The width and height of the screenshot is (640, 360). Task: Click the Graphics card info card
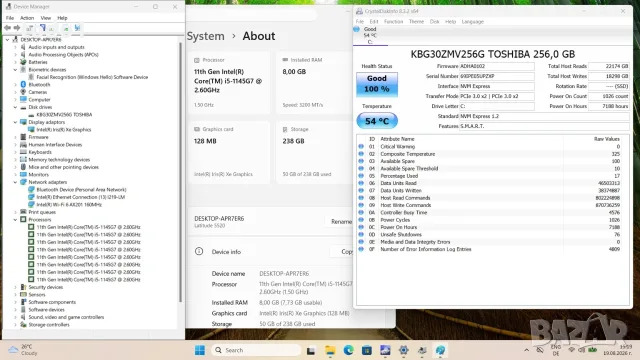coord(229,152)
